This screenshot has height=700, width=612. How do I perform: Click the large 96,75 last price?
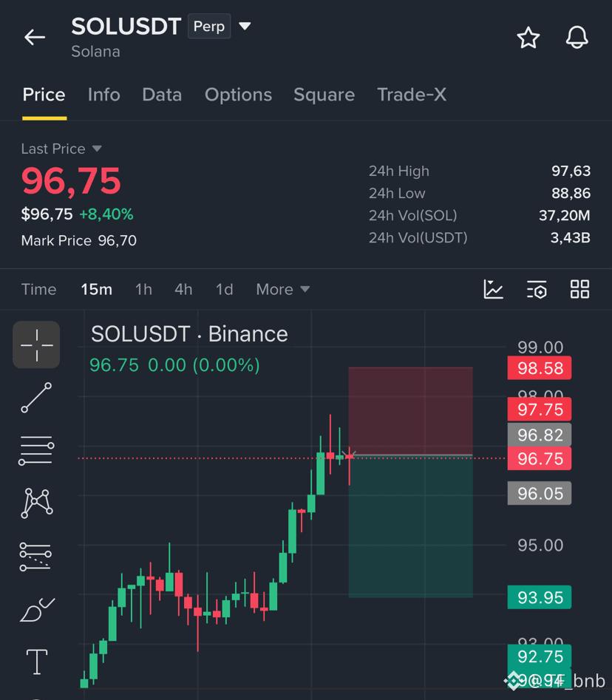tap(72, 181)
